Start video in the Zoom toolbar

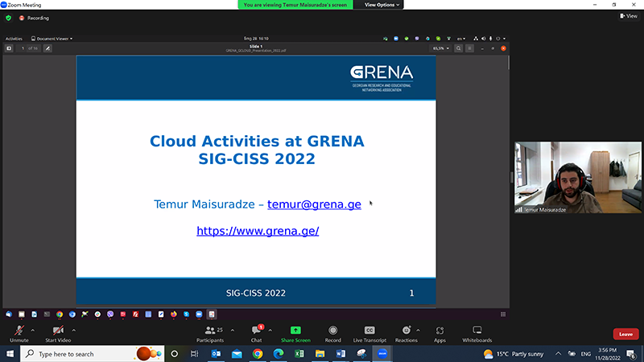58,334
